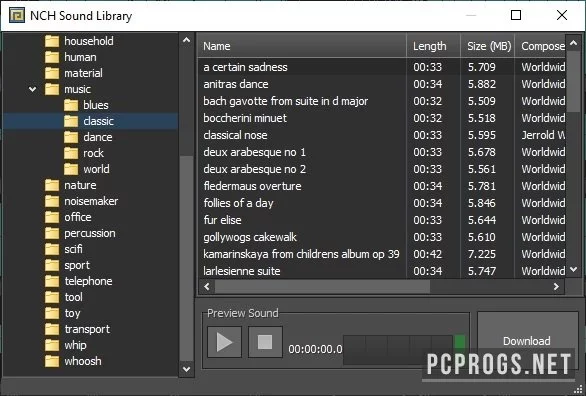586x396 pixels.
Task: Select 'classical nose' track
Action: 381,135
